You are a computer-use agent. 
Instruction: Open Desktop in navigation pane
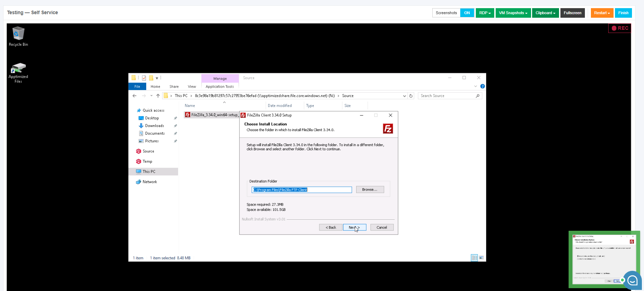click(x=152, y=118)
